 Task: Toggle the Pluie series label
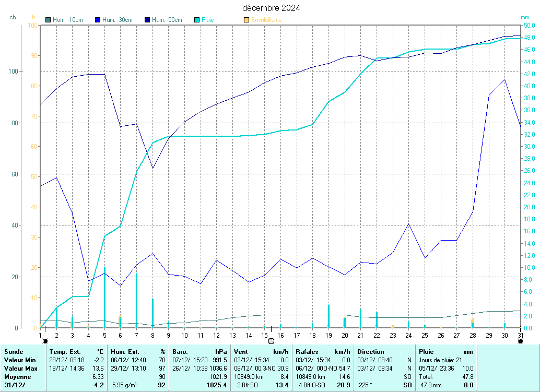tap(208, 20)
